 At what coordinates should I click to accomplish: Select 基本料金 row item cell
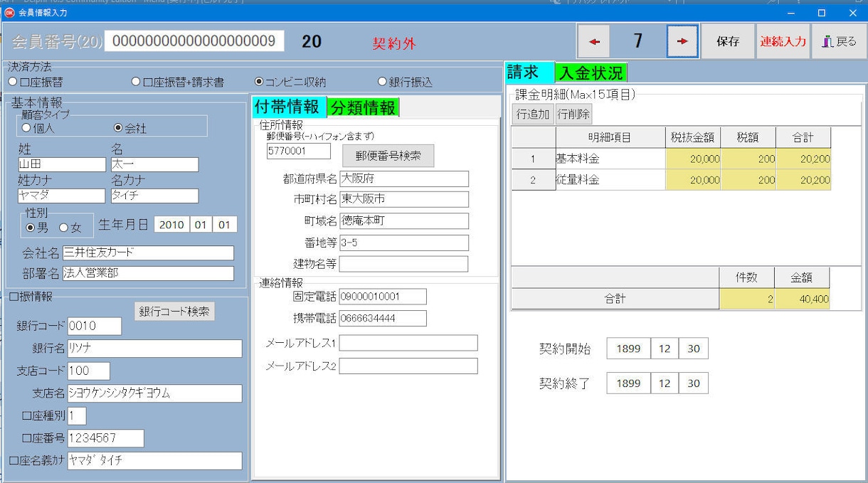pyautogui.click(x=610, y=159)
